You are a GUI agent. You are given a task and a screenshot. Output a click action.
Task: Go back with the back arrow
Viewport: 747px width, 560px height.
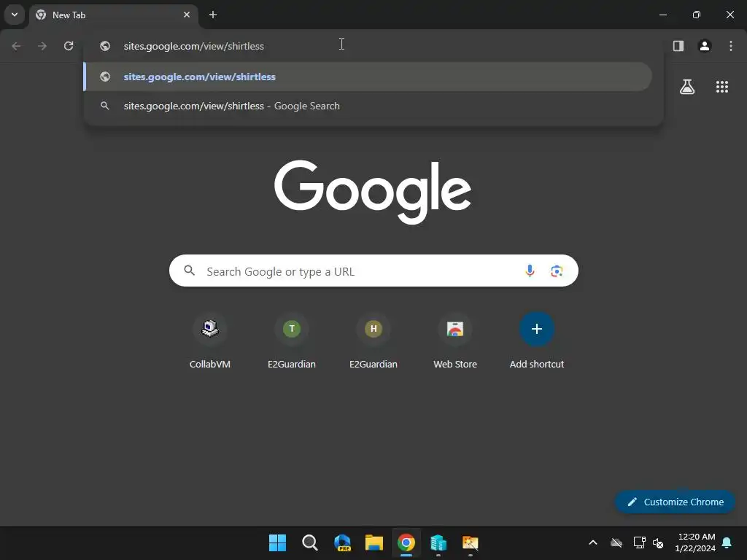tap(16, 46)
